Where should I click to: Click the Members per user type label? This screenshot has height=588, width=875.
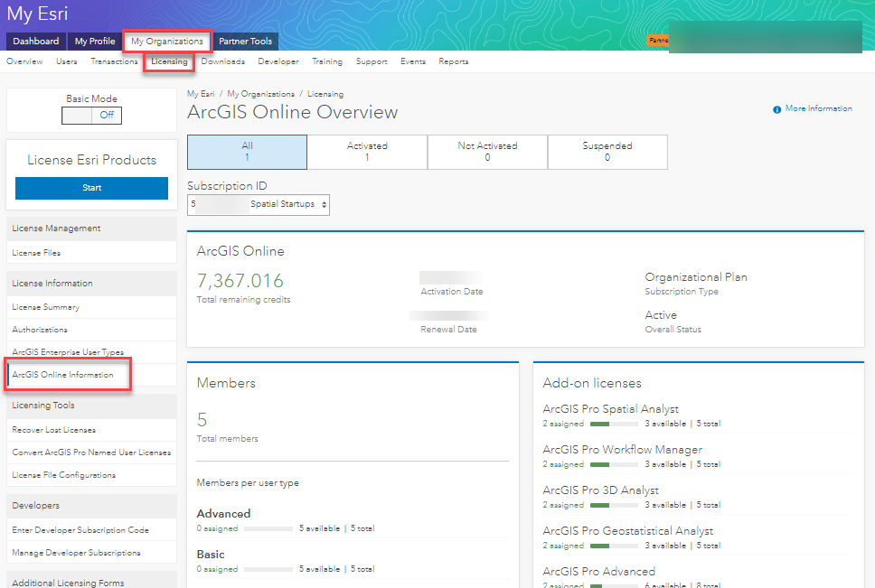click(x=248, y=482)
